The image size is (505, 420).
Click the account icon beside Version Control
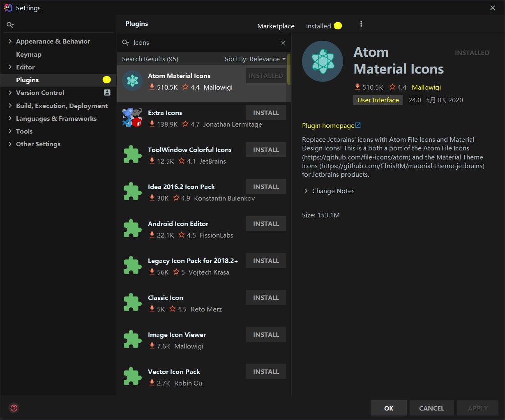pyautogui.click(x=107, y=92)
